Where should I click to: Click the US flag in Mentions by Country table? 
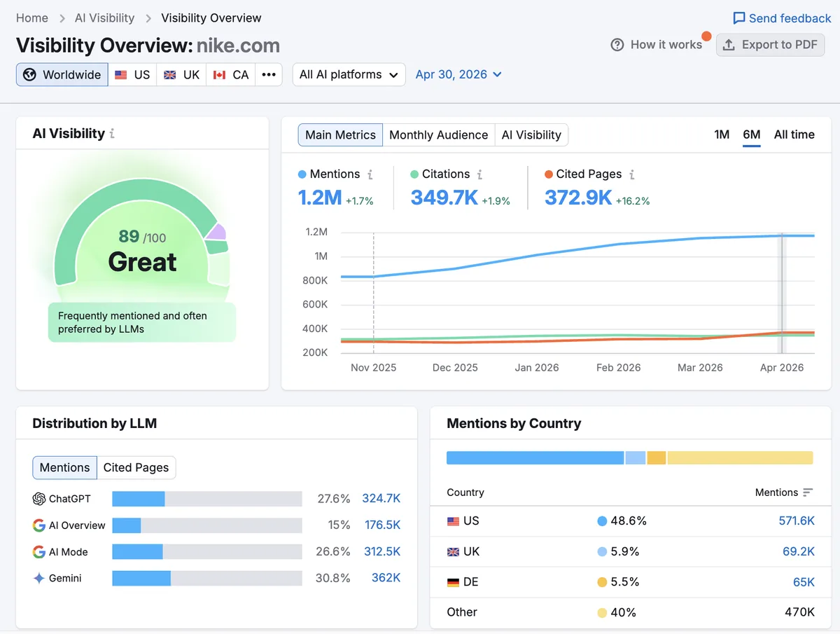[x=454, y=521]
